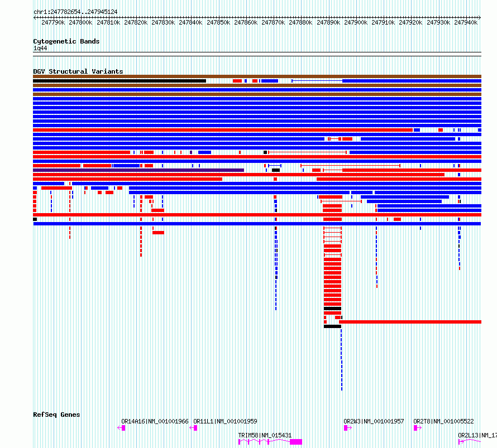Screen dimensions: 497x448
Task: Click the 247890k ruler tick label
Action: point(328,22)
